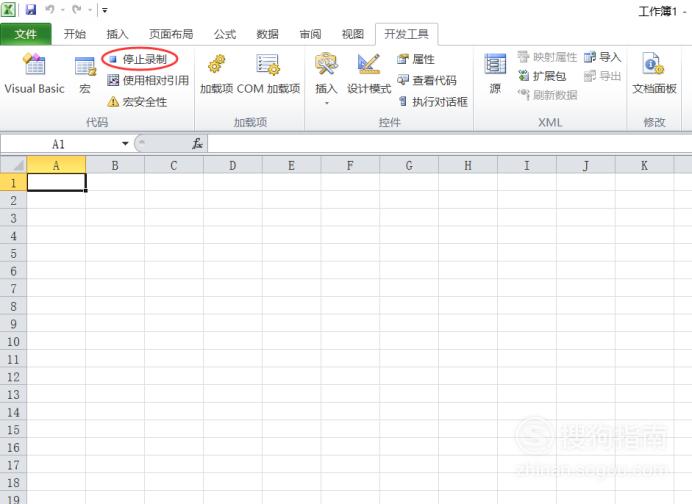Click 导入 XML import
This screenshot has width=692, height=504.
click(603, 57)
